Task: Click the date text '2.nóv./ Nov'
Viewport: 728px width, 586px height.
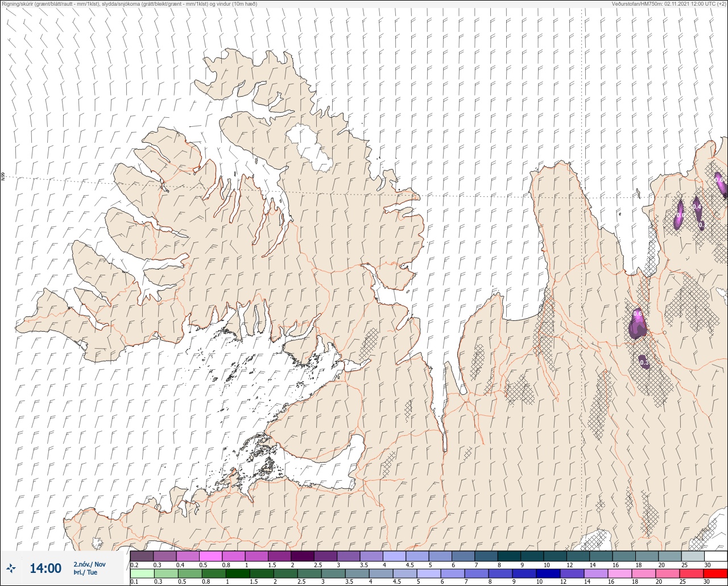Action: tap(89, 564)
